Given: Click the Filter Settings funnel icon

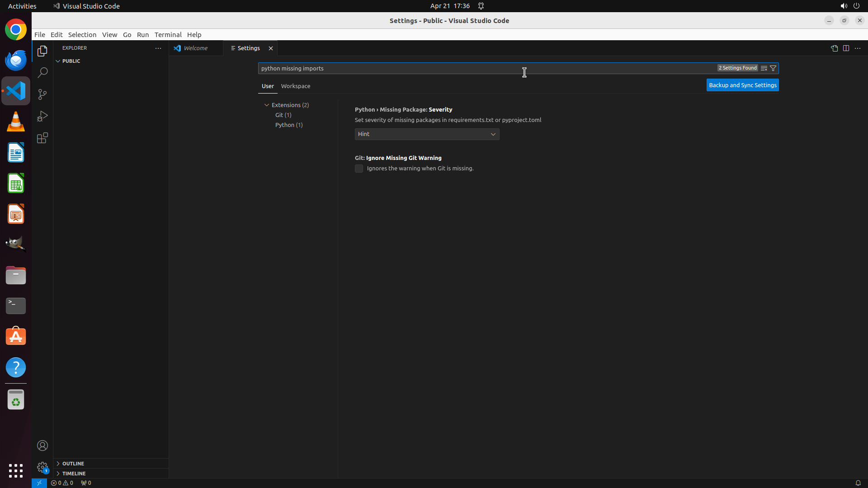Looking at the screenshot, I should pyautogui.click(x=773, y=68).
